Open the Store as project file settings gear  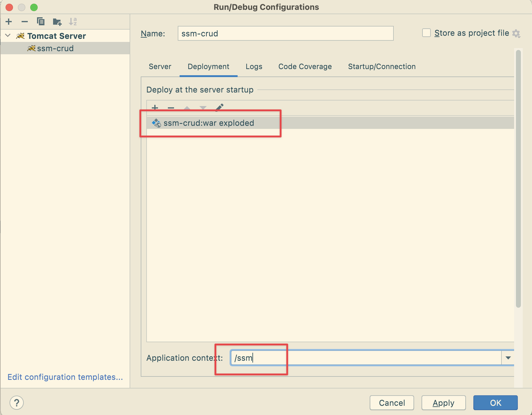tap(516, 33)
